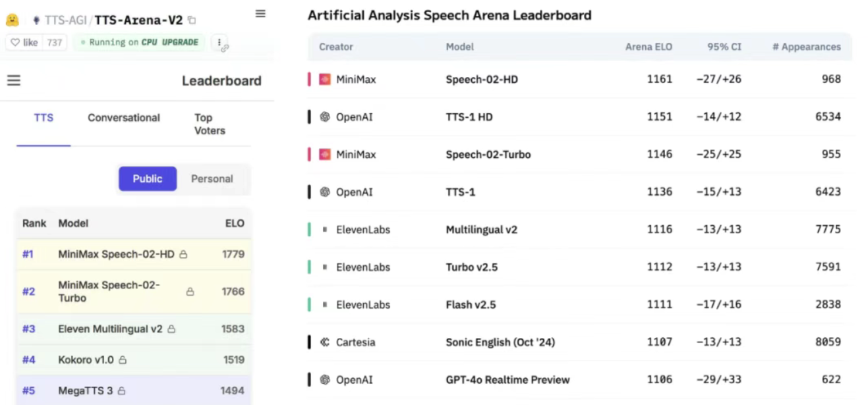
Task: Open the TTS-AGI organization link
Action: tap(63, 20)
